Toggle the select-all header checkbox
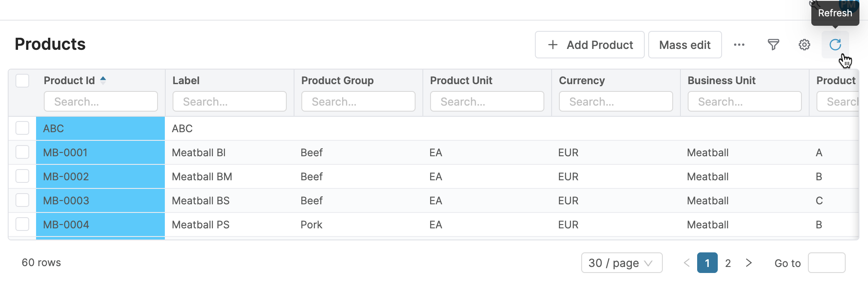Viewport: 868px width, 285px height. pyautogui.click(x=22, y=81)
